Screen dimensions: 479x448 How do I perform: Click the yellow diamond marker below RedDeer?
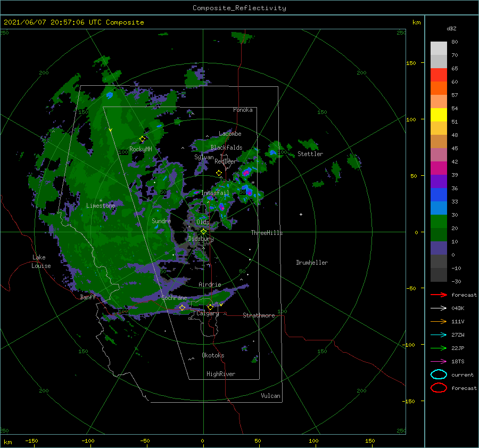219,173
